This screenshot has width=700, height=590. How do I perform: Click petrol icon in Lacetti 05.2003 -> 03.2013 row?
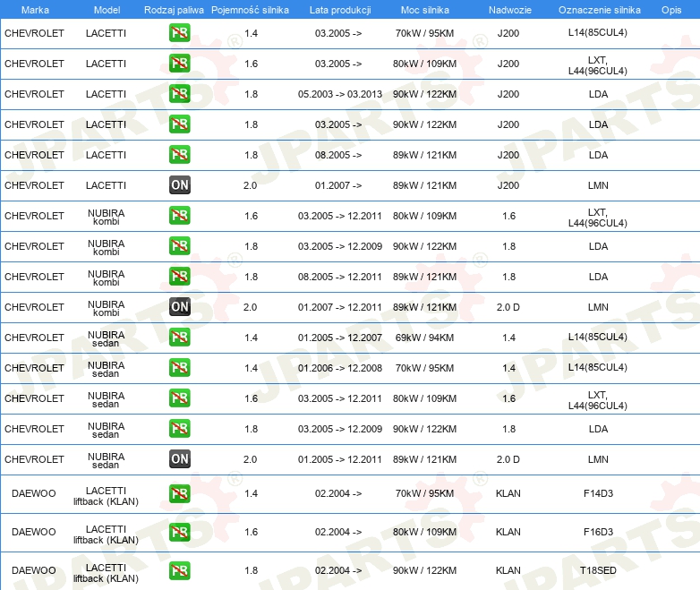point(179,94)
